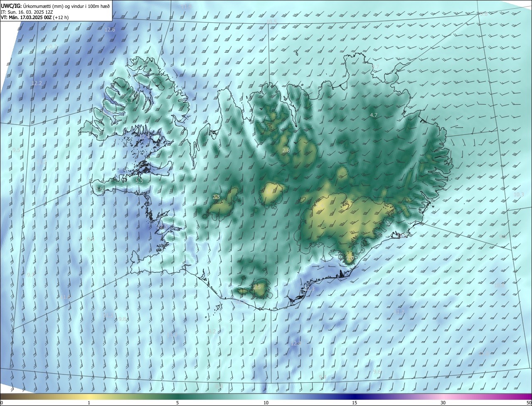Click the 9.5 value label at the west edge
The image size is (532, 406).
pyautogui.click(x=16, y=150)
